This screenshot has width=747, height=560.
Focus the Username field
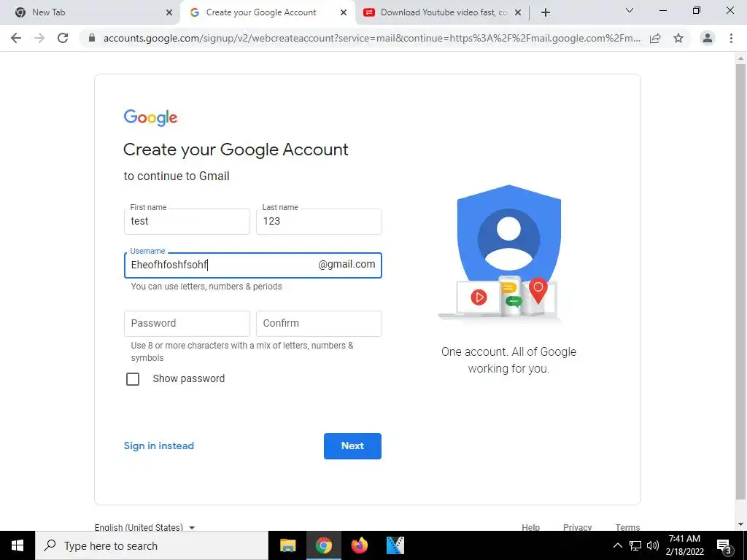(x=252, y=265)
